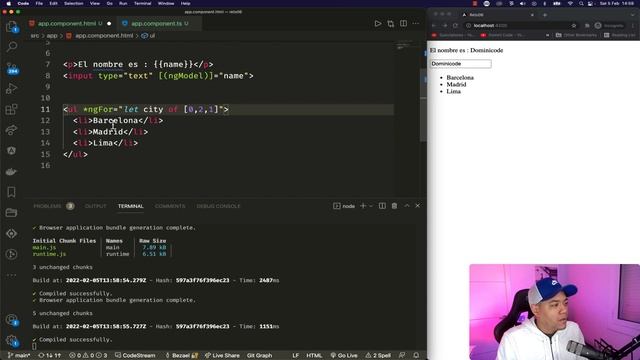Close the terminal panel
Screen dimensions: 640x360
click(418, 206)
